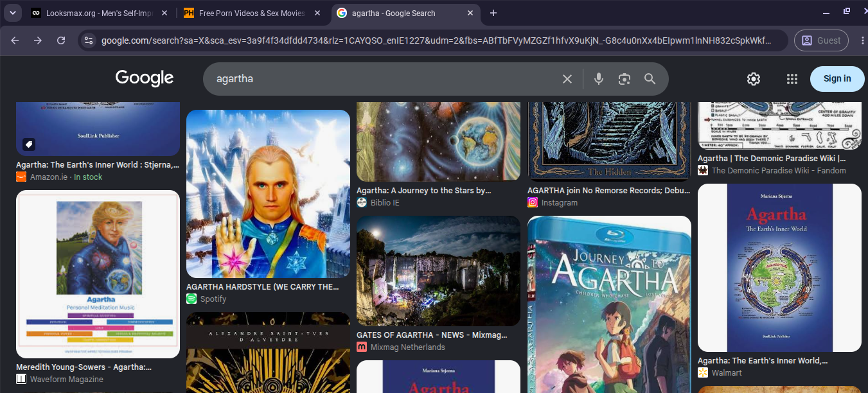Open a new browser tab
The width and height of the screenshot is (868, 393).
[x=493, y=13]
